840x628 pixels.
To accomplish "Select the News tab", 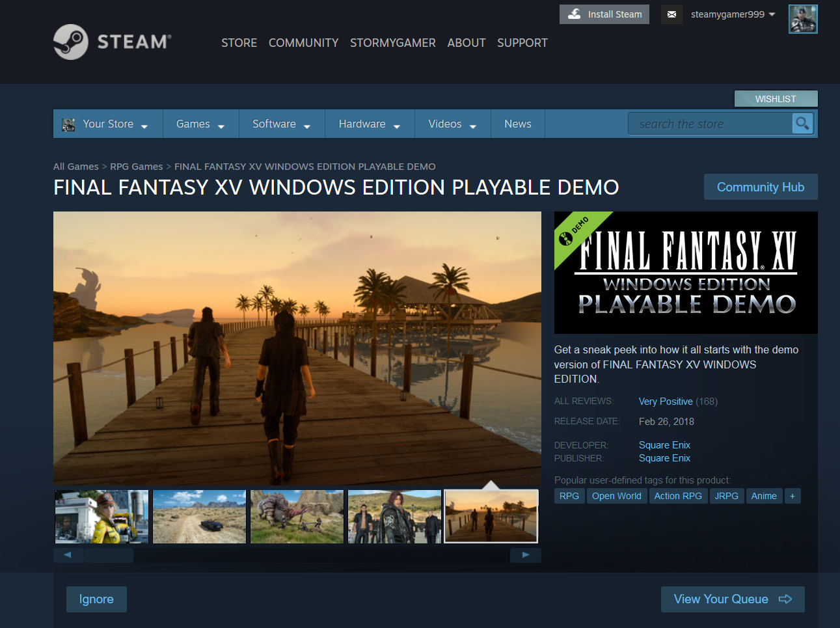I will click(517, 124).
